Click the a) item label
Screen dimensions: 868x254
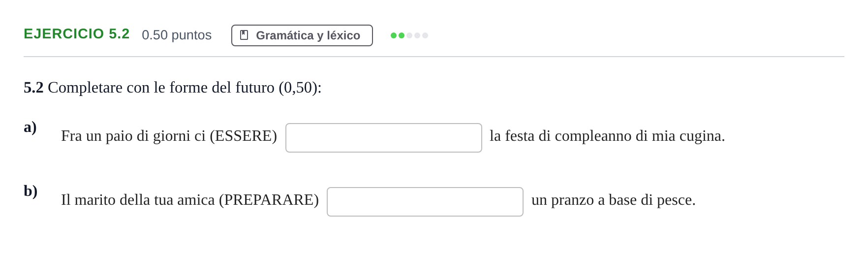pos(30,127)
